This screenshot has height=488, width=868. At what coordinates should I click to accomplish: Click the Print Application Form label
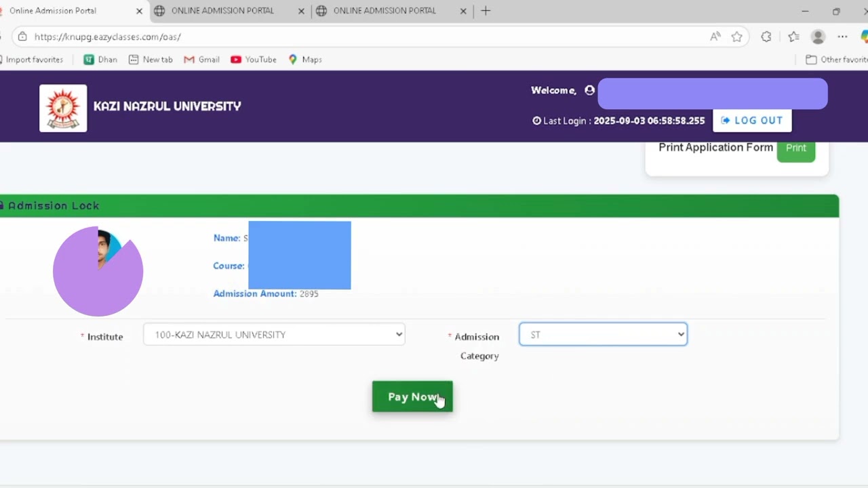point(715,148)
